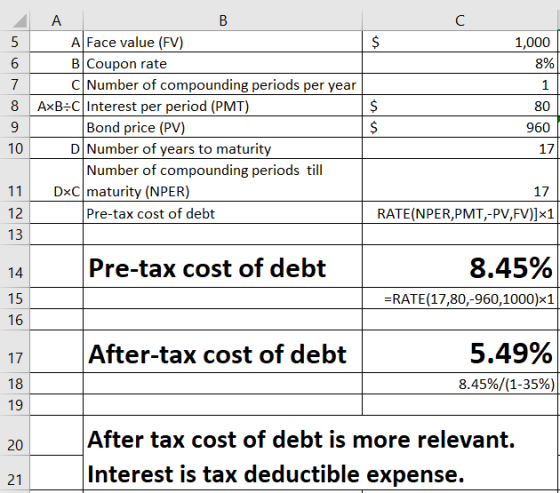Click the interest per period value 80
560x493 pixels.
pyautogui.click(x=460, y=106)
